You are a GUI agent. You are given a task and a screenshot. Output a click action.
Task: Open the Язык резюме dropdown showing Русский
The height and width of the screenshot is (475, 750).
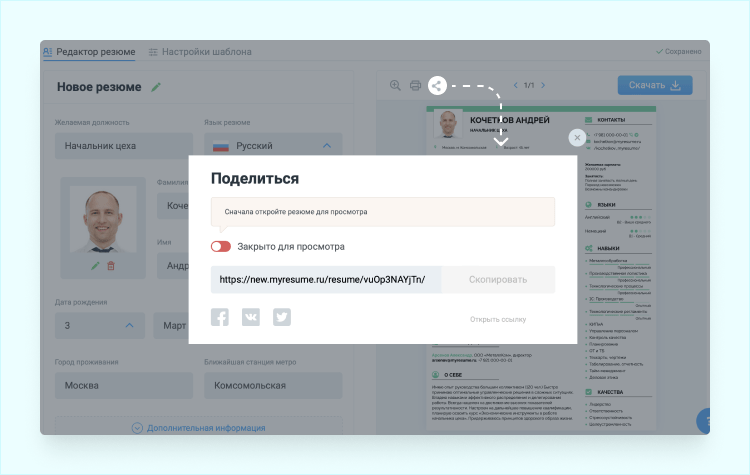tap(272, 146)
